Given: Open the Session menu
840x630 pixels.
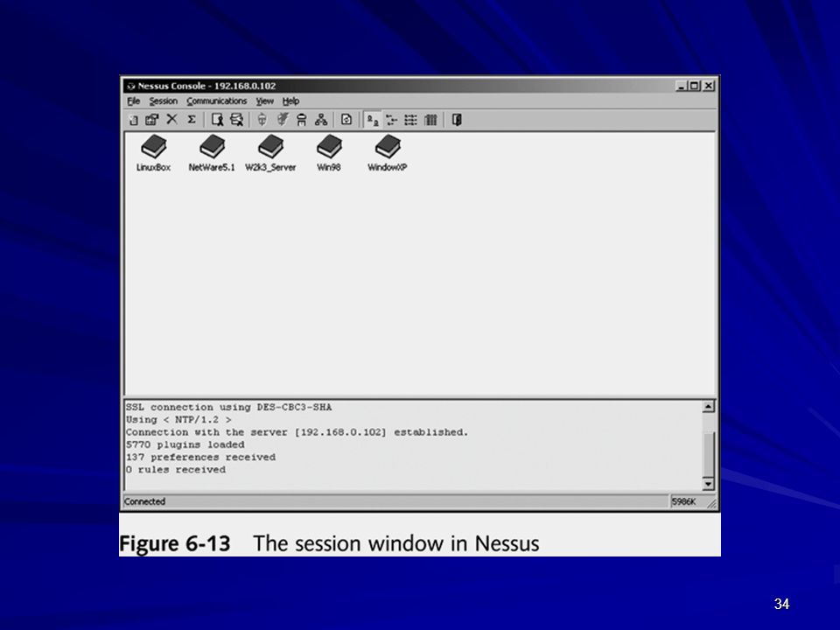Looking at the screenshot, I should pyautogui.click(x=163, y=101).
